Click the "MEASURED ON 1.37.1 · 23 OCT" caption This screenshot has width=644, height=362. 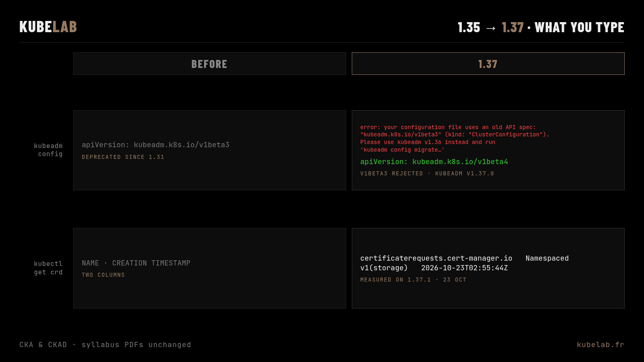[413, 280]
